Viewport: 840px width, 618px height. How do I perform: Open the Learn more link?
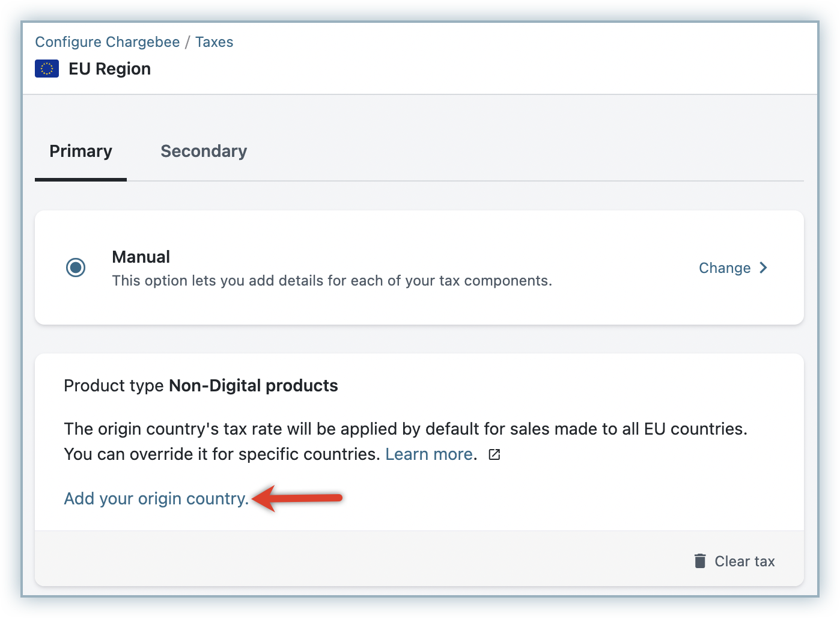429,454
